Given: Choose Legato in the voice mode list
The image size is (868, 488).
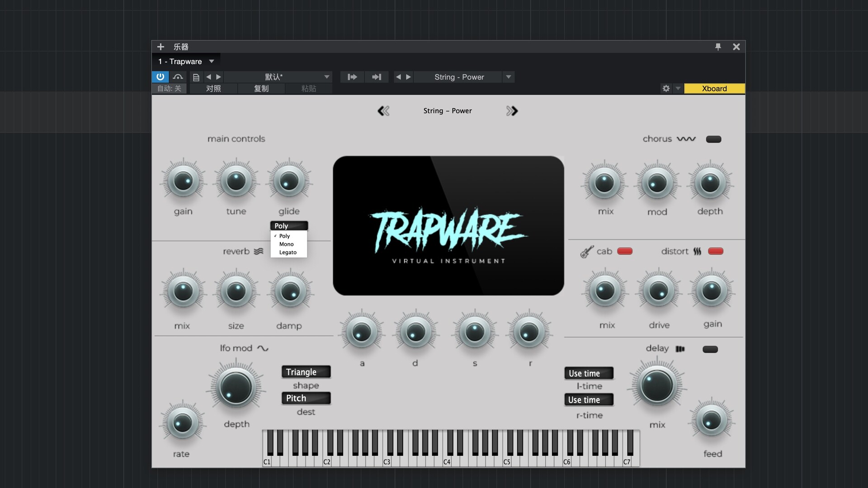Looking at the screenshot, I should point(288,252).
